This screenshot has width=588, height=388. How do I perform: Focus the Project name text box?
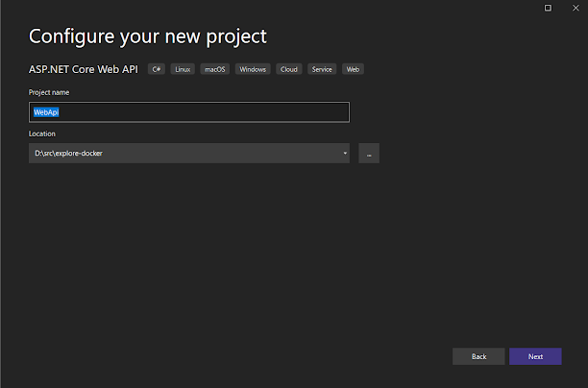(x=189, y=112)
